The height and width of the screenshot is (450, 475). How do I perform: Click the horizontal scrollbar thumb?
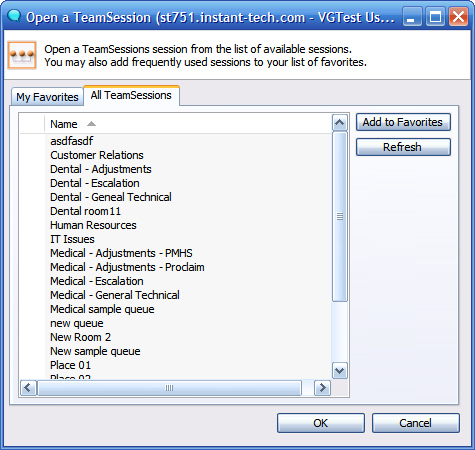169,388
